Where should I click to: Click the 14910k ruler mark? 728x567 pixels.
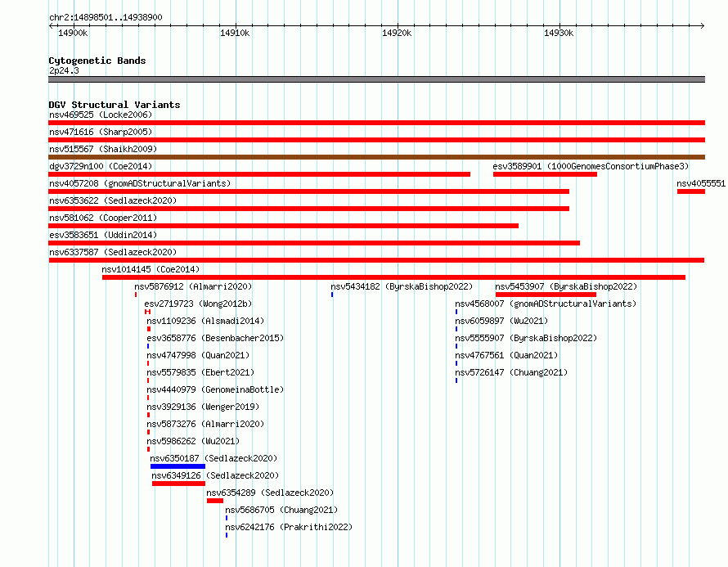(x=235, y=33)
